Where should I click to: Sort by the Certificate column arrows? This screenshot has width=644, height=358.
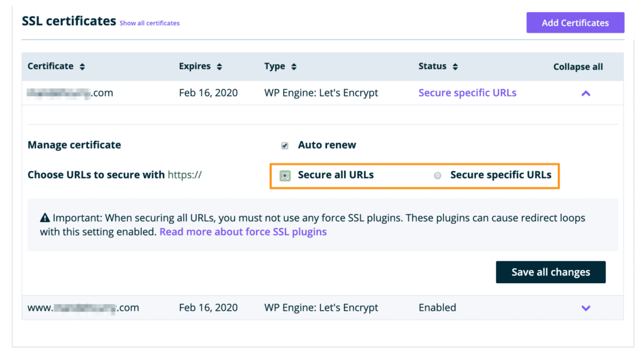[82, 67]
